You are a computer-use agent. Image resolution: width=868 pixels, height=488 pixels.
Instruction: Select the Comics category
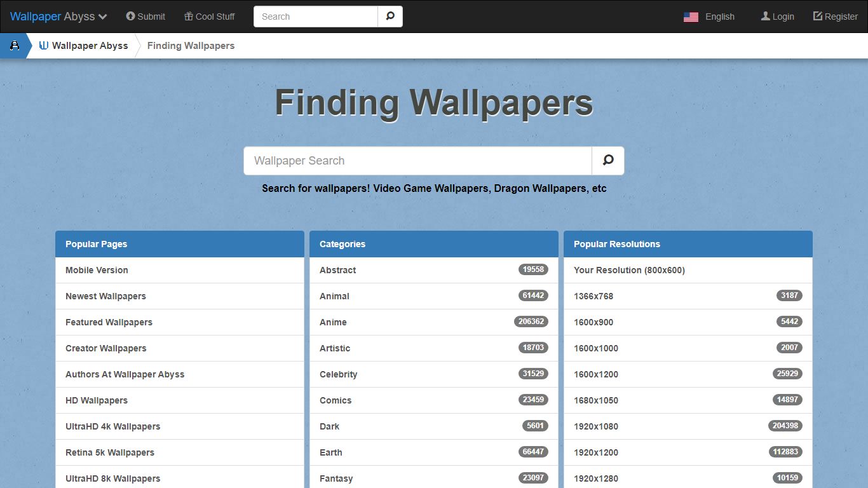click(x=434, y=400)
